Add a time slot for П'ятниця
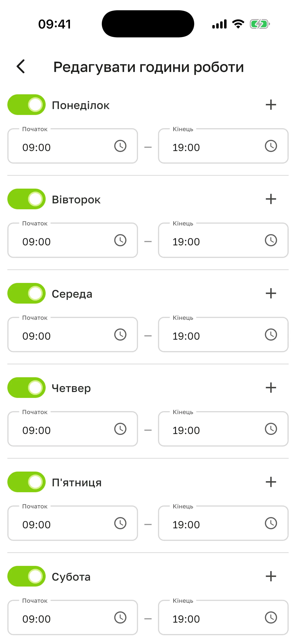 271,482
